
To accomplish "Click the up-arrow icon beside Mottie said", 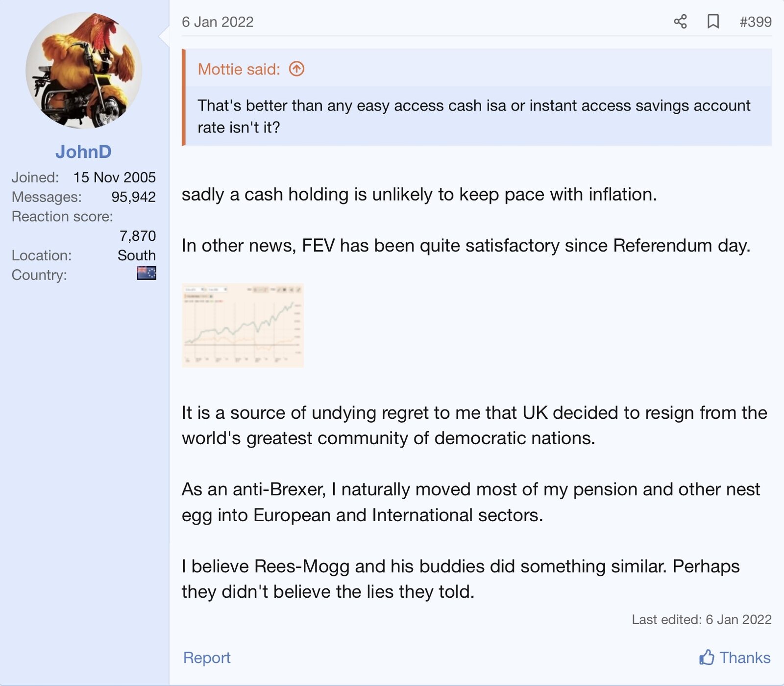I will click(296, 69).
